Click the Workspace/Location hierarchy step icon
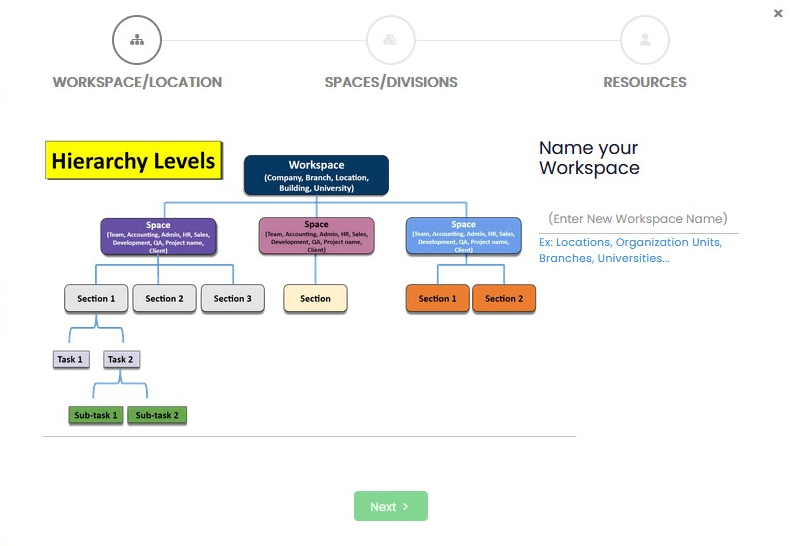 coord(137,40)
